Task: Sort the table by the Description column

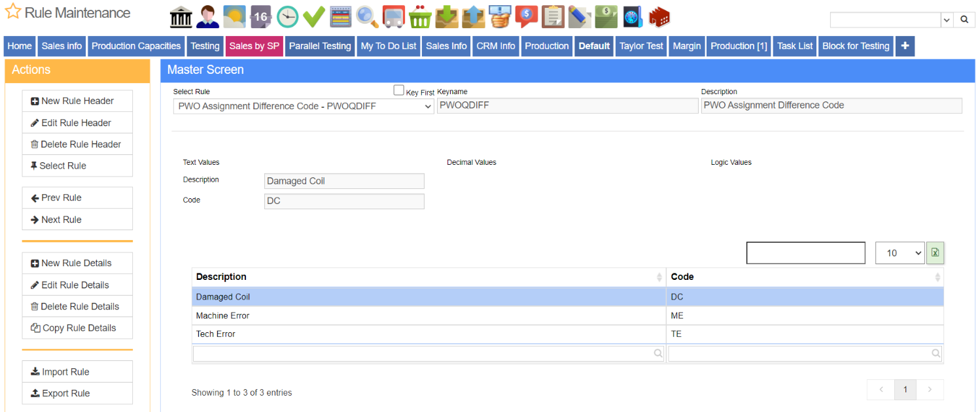Action: tap(429, 277)
